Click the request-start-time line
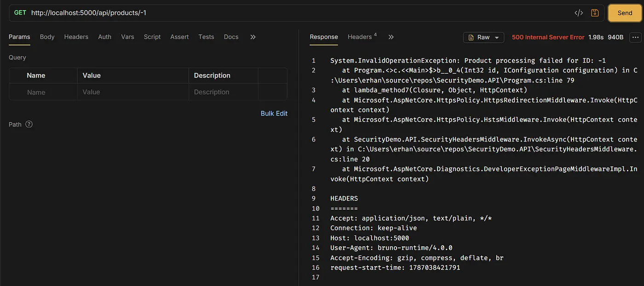Image resolution: width=644 pixels, height=286 pixels. [395, 268]
